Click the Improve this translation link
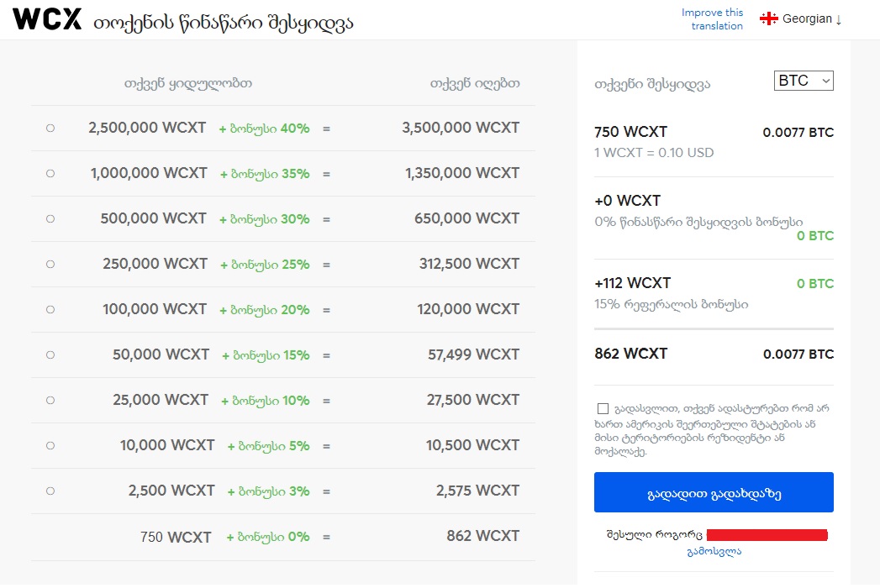 pos(712,19)
